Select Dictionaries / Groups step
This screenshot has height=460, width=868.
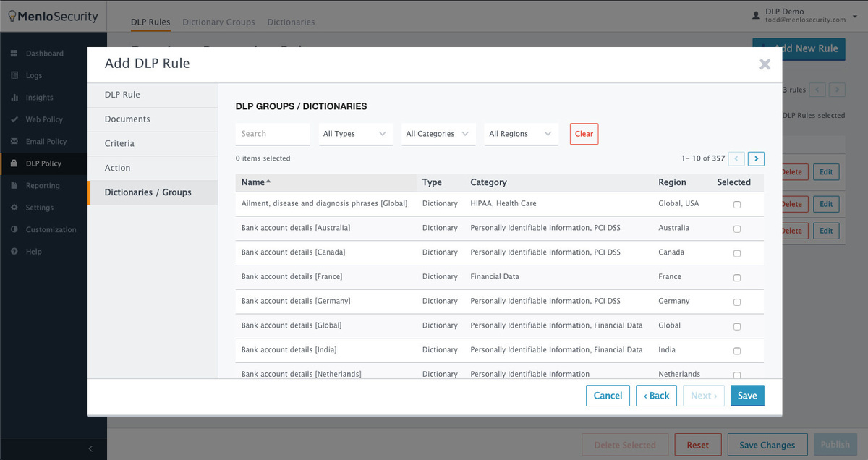click(153, 192)
